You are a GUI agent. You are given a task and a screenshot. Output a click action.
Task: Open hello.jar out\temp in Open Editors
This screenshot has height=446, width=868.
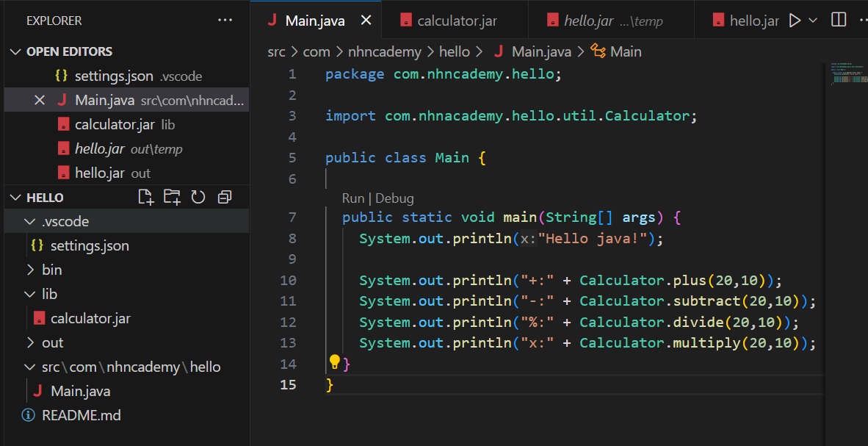tap(126, 149)
